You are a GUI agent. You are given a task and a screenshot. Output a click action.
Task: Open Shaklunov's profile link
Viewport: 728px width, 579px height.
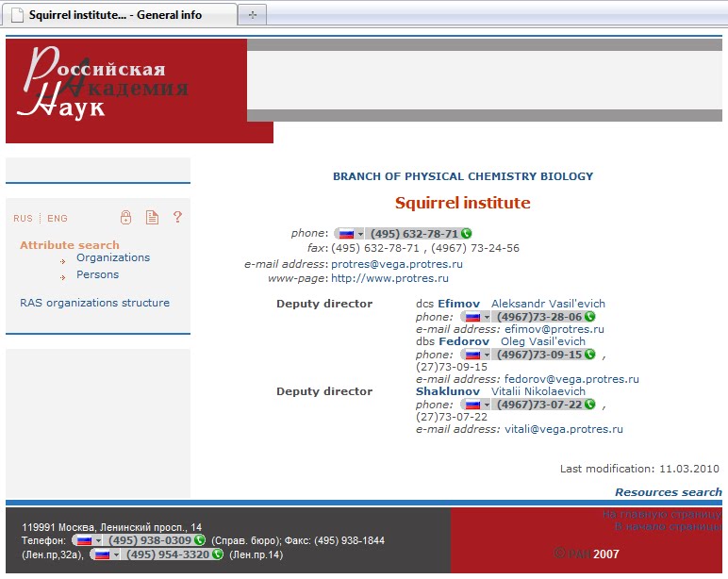501,391
